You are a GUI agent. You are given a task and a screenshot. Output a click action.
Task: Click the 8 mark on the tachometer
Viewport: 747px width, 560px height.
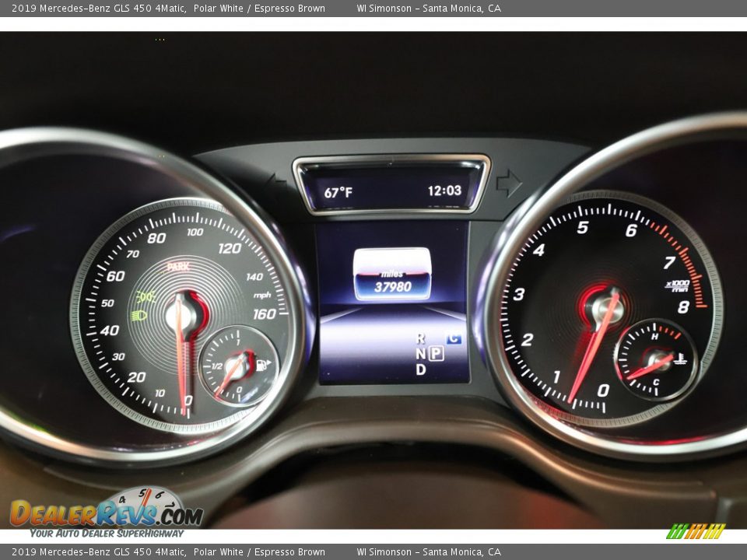[x=683, y=306]
